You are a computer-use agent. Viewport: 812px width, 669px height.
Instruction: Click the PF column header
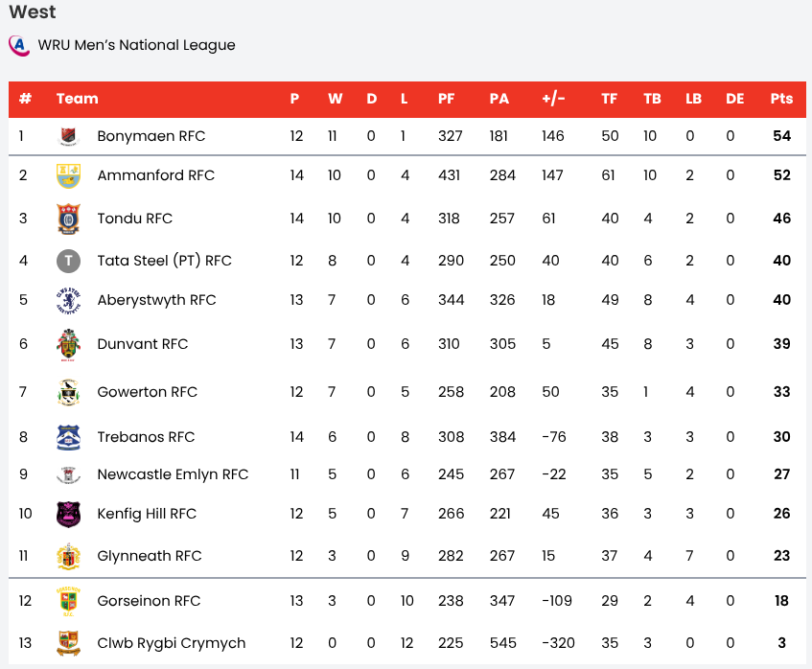pos(447,99)
